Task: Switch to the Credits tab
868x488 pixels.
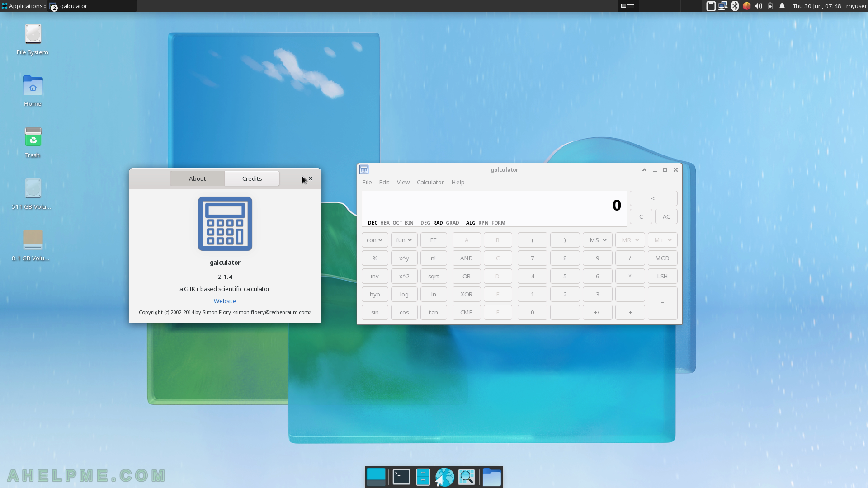Action: (252, 178)
